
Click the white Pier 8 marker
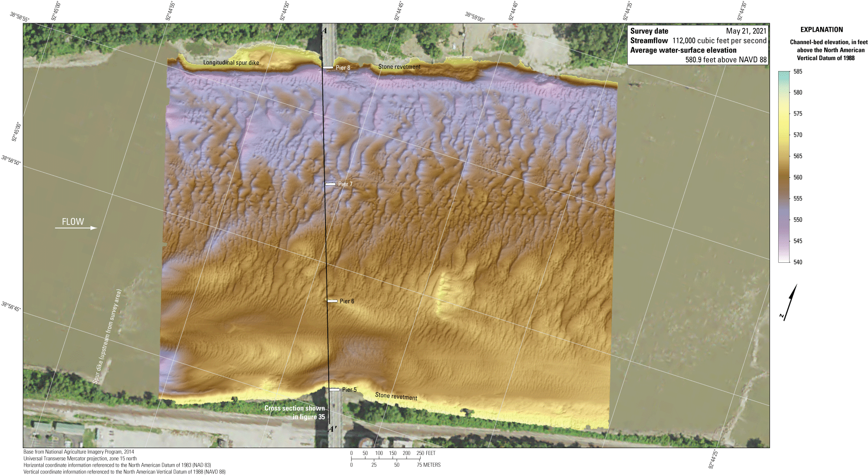point(328,67)
